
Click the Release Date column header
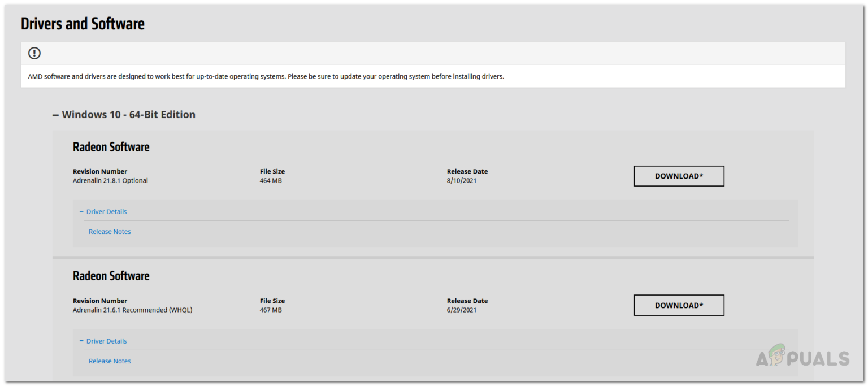[x=467, y=171]
